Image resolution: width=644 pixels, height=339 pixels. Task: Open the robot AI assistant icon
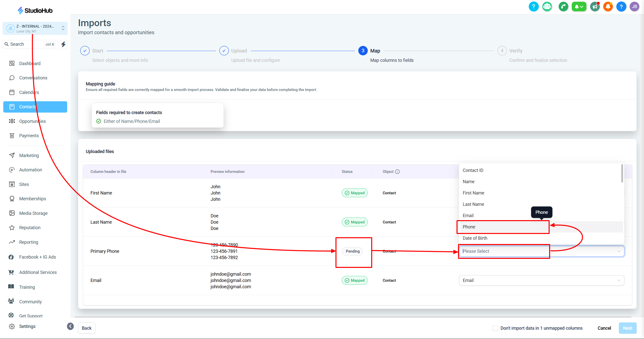(x=547, y=7)
